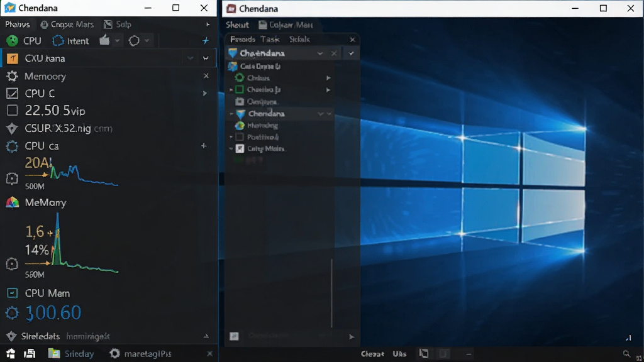Click the green CPU face icon
Viewport: 644px width, 362px height.
click(x=13, y=41)
